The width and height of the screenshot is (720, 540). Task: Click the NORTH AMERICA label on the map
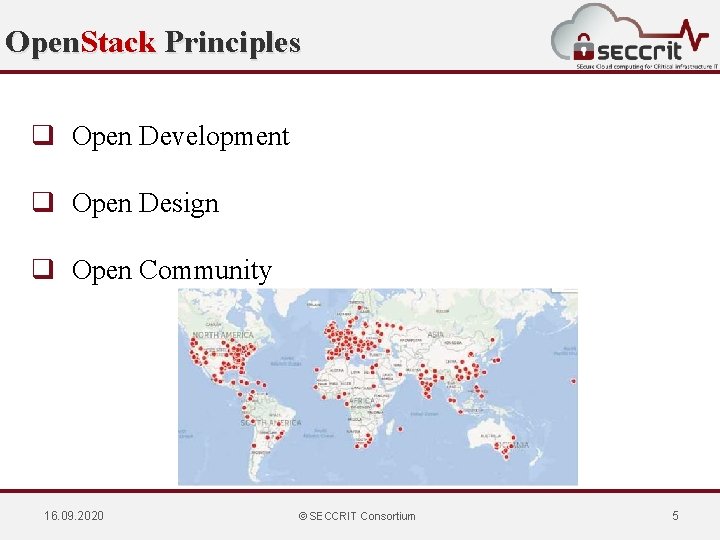pyautogui.click(x=223, y=335)
